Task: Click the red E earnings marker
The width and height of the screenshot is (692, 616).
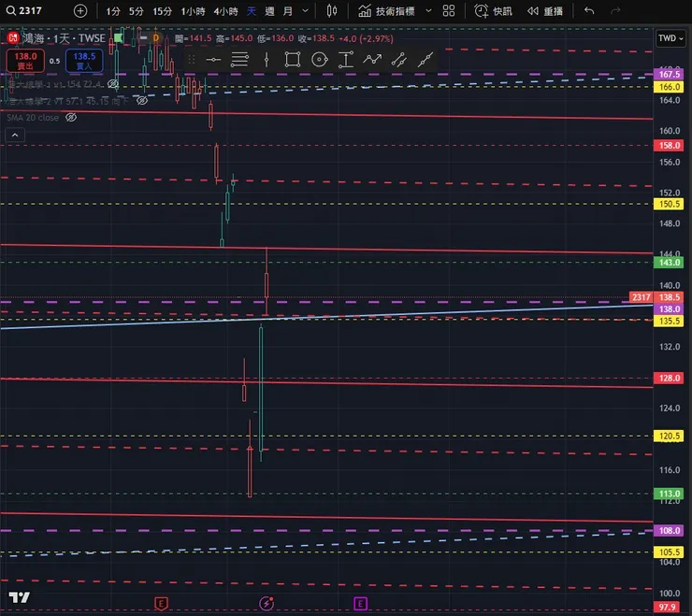Action: (x=161, y=603)
